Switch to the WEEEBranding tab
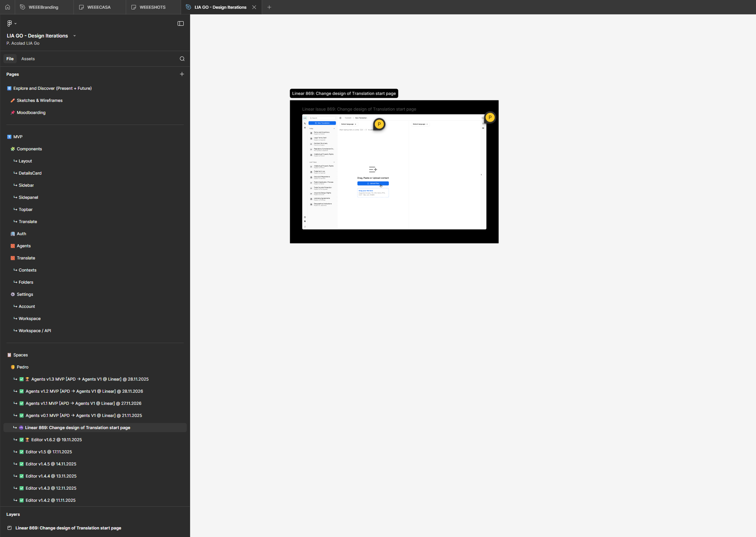 (x=43, y=7)
